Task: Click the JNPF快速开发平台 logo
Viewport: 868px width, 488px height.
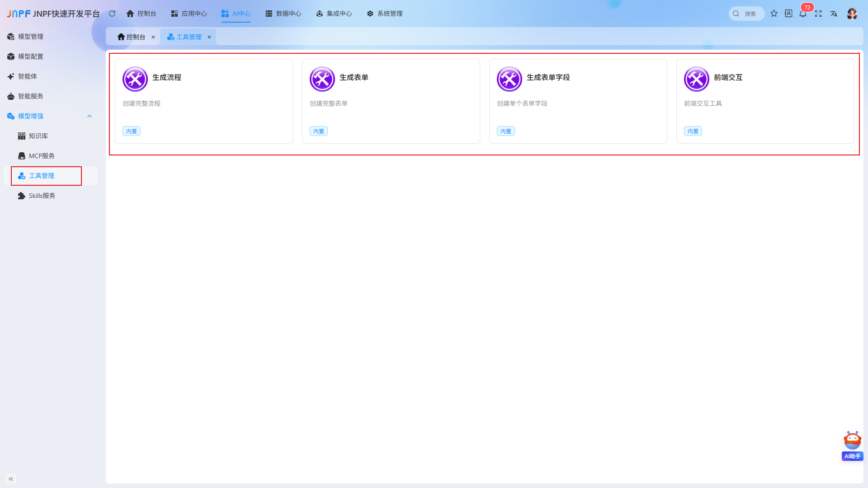Action: pos(53,14)
